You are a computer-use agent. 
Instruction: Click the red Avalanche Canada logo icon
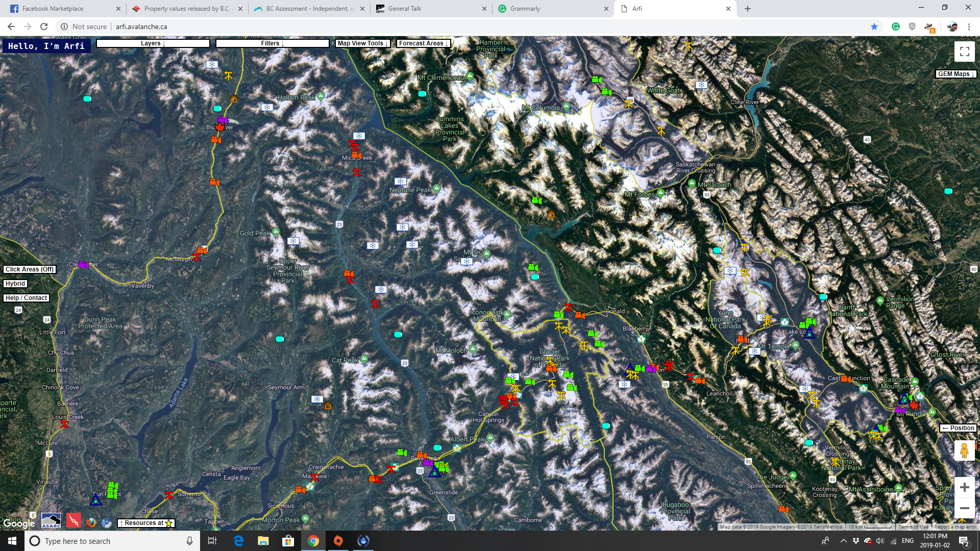(x=73, y=521)
